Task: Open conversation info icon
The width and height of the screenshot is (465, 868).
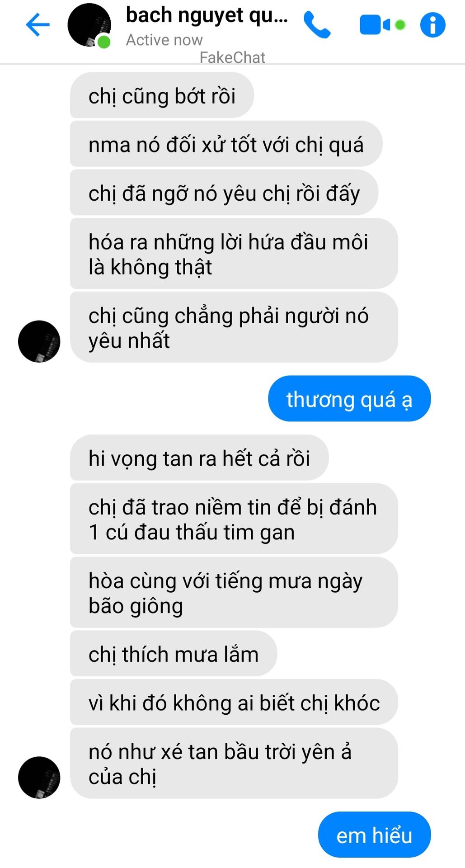Action: point(432,25)
